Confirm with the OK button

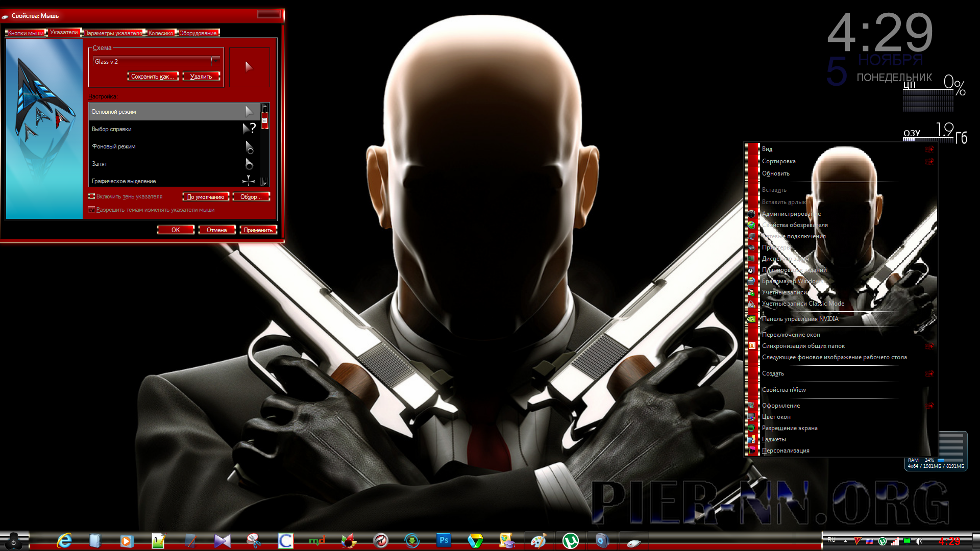[x=176, y=230]
